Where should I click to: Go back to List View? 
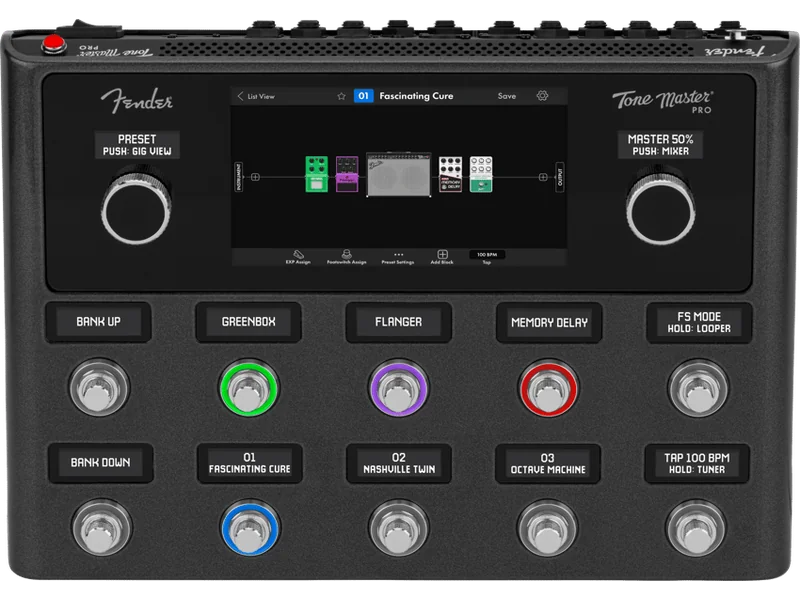[256, 96]
